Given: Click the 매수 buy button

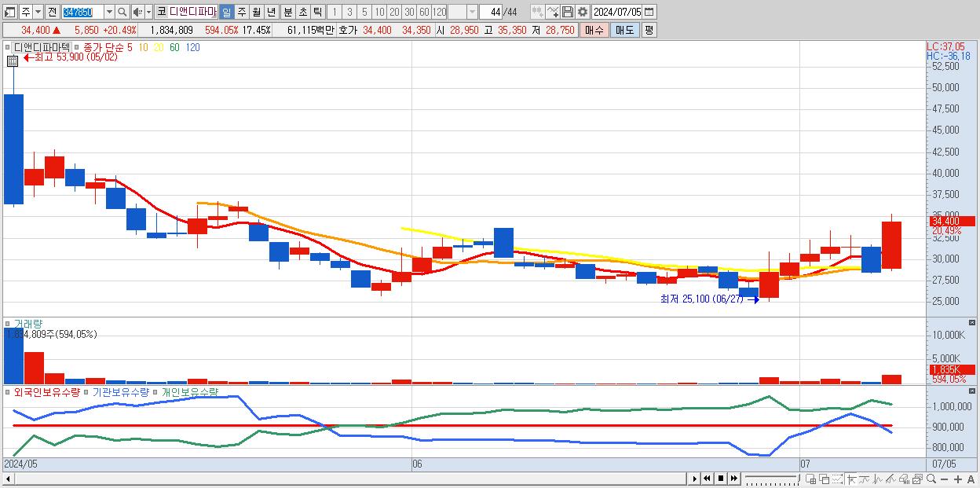Looking at the screenshot, I should pos(594,30).
